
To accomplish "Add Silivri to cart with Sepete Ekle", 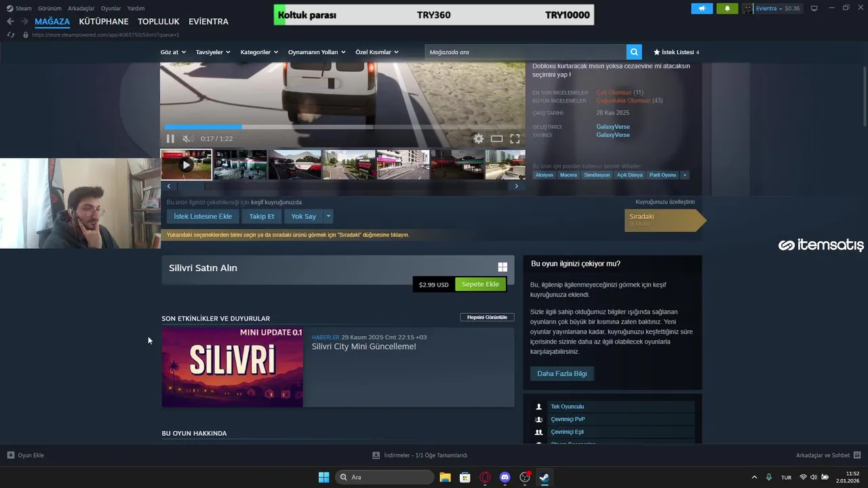I will [480, 284].
